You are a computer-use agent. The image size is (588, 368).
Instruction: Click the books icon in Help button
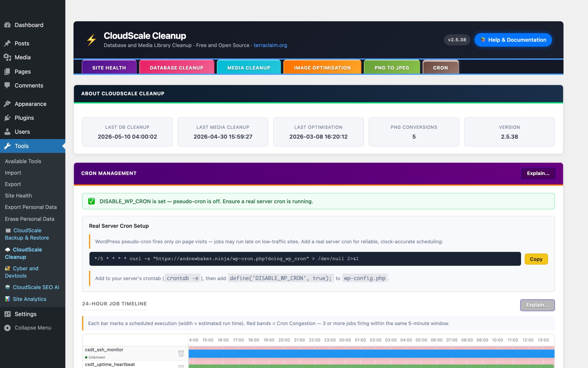click(x=483, y=40)
